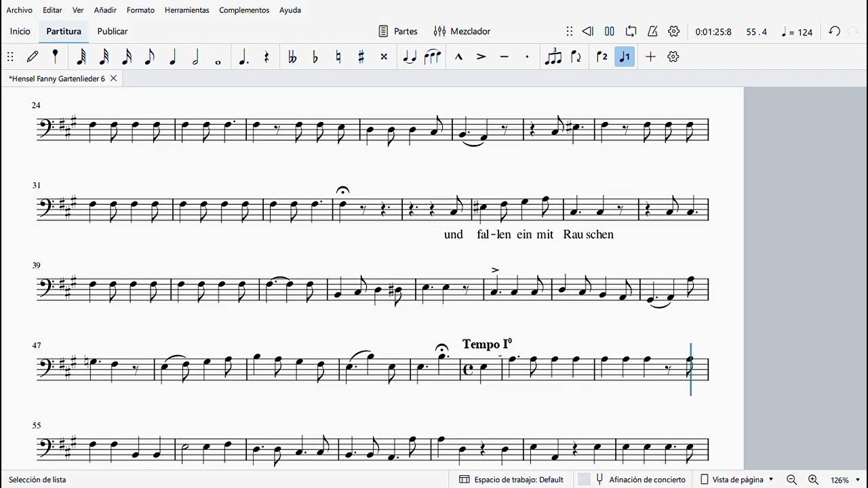Open the Herramientas menu
This screenshot has width=868, height=488.
coord(186,10)
